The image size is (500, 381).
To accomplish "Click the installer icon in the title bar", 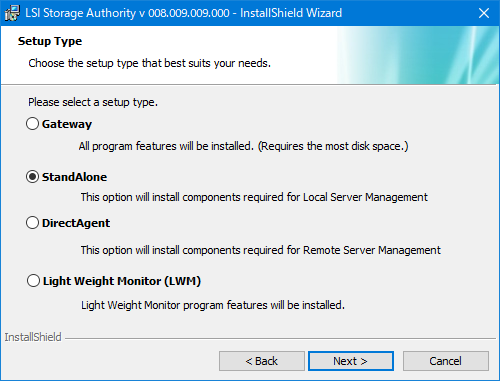I will click(12, 13).
